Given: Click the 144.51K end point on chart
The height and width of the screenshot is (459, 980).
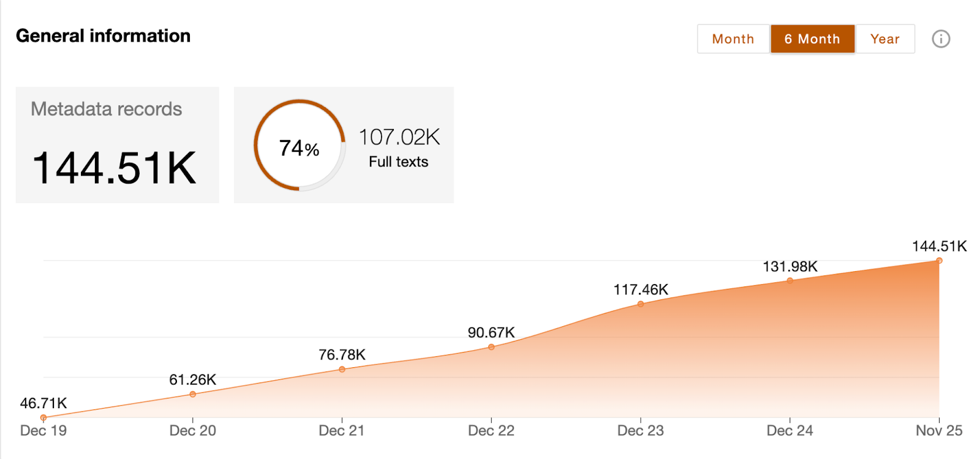Looking at the screenshot, I should click(939, 261).
